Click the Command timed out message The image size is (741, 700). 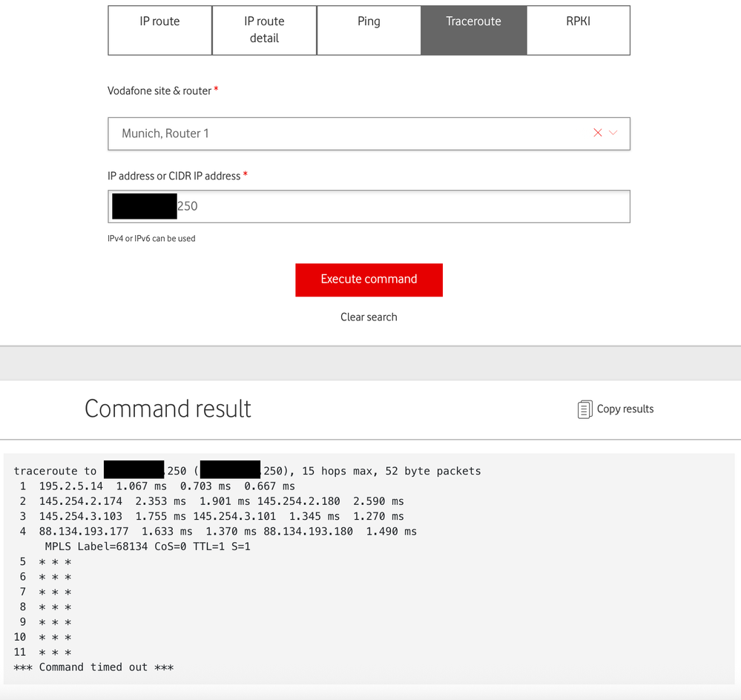[93, 667]
